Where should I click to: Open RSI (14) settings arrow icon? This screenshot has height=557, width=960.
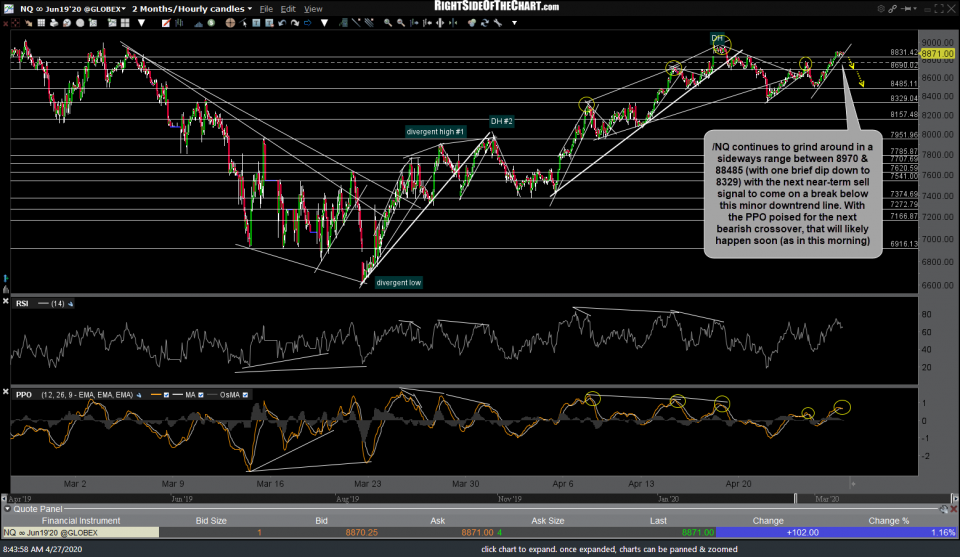click(70, 304)
